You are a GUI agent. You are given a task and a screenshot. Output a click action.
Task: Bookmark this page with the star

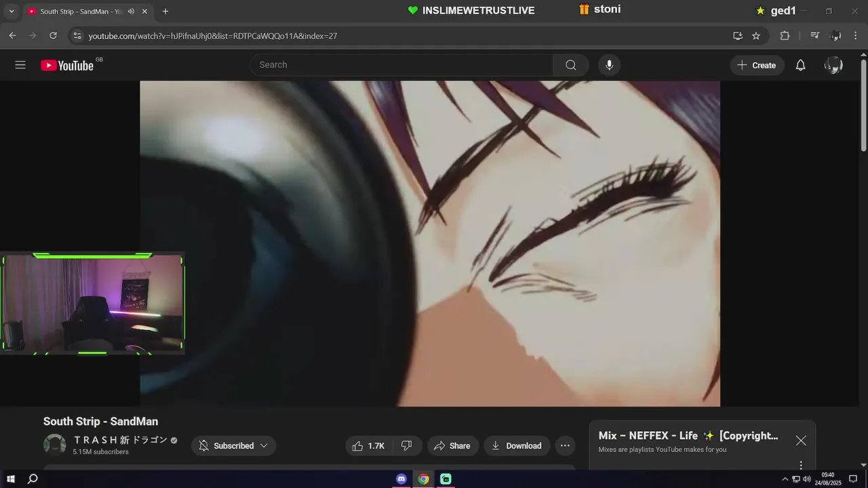(x=756, y=36)
